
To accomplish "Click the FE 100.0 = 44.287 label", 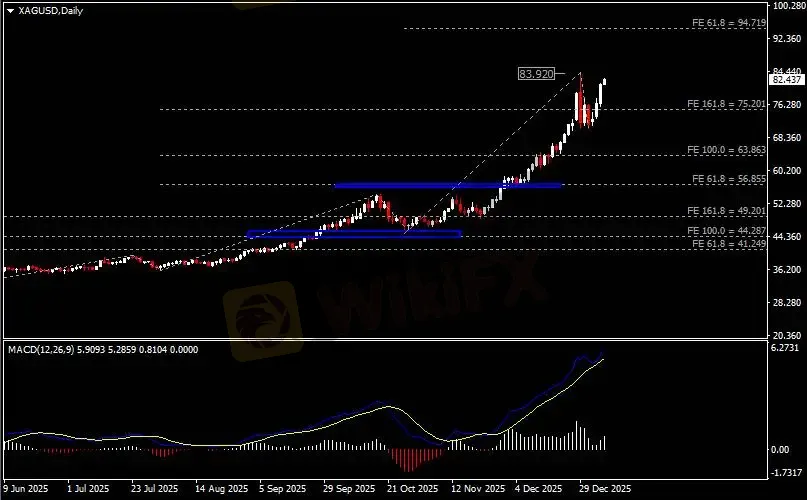I will [727, 230].
